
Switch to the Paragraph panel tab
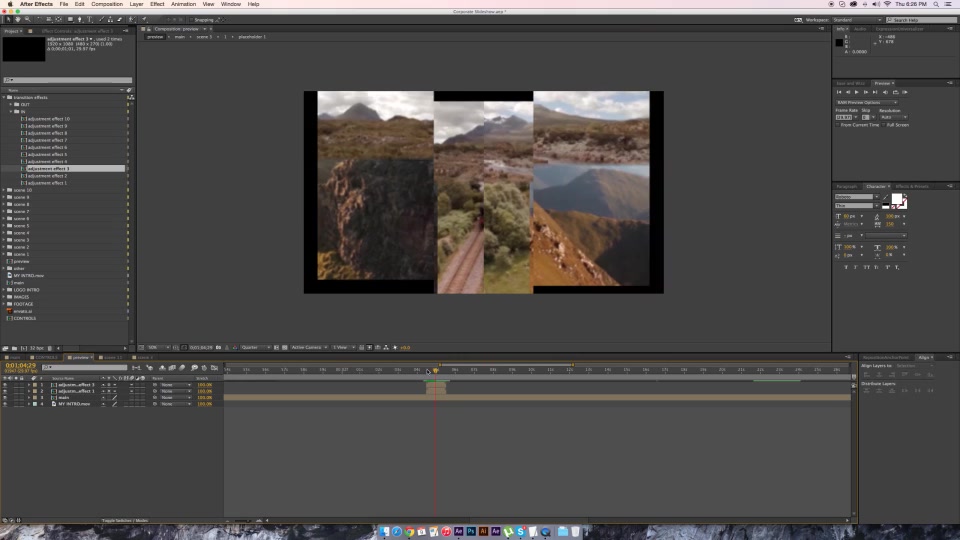tap(847, 186)
